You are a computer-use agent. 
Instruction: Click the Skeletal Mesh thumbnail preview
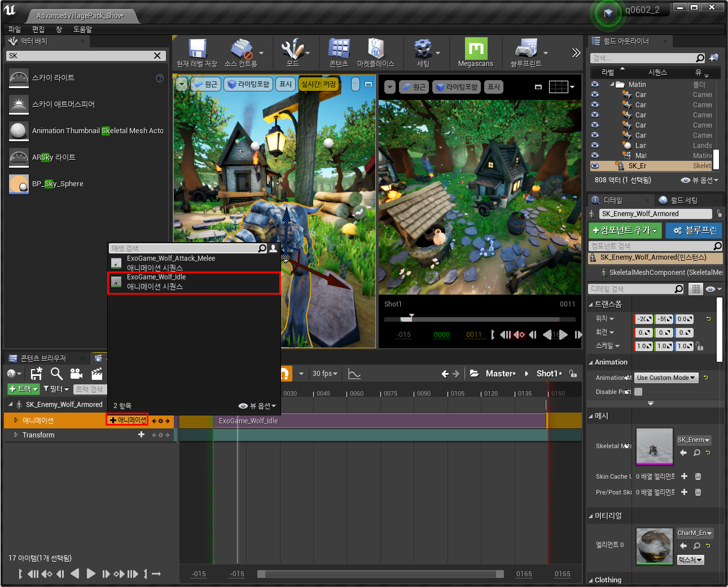[x=655, y=446]
